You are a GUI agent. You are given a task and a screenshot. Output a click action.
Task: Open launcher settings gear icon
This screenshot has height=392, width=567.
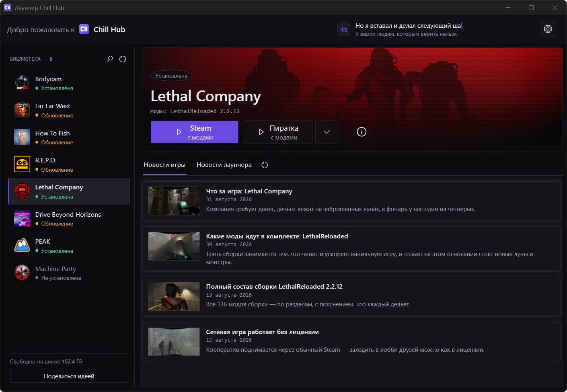pyautogui.click(x=548, y=29)
